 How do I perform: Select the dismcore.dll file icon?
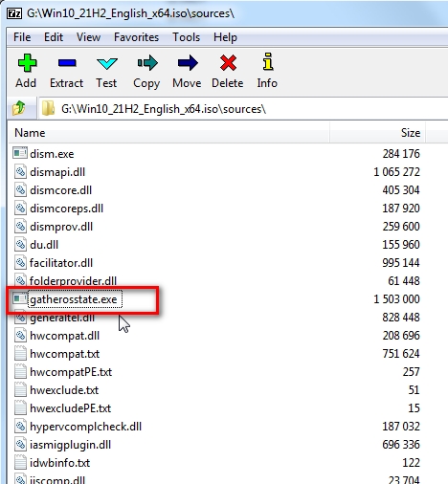point(20,189)
